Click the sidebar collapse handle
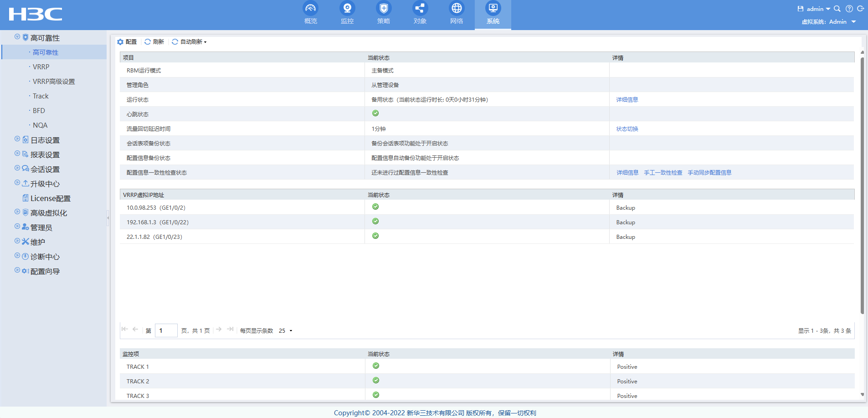This screenshot has height=418, width=868. 108,218
